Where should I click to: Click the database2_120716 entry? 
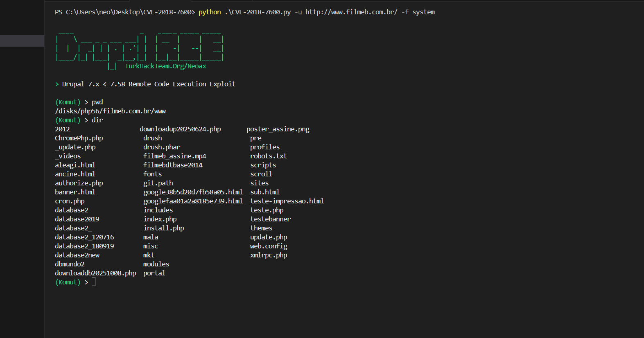point(84,237)
